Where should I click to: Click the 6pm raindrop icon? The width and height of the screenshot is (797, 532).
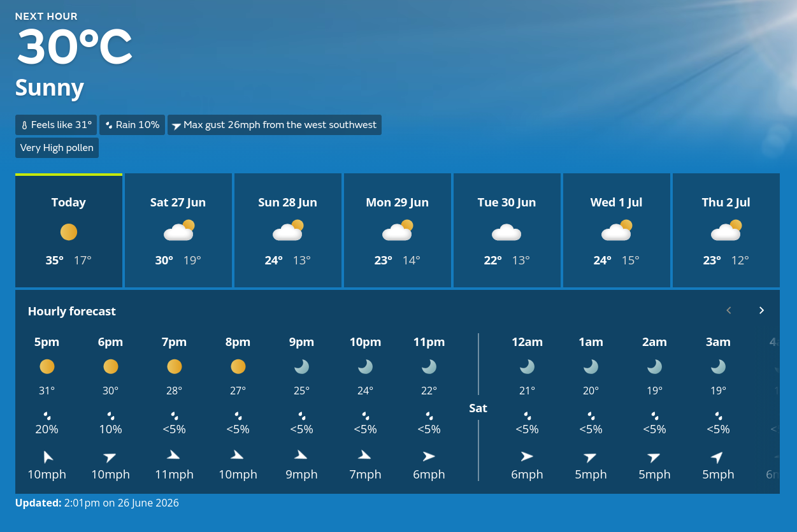click(x=110, y=415)
